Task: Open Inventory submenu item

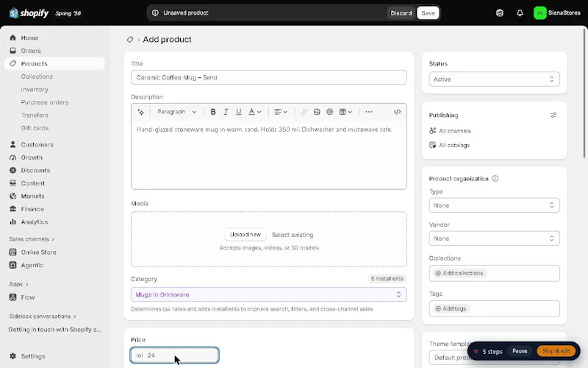Action: (x=35, y=89)
